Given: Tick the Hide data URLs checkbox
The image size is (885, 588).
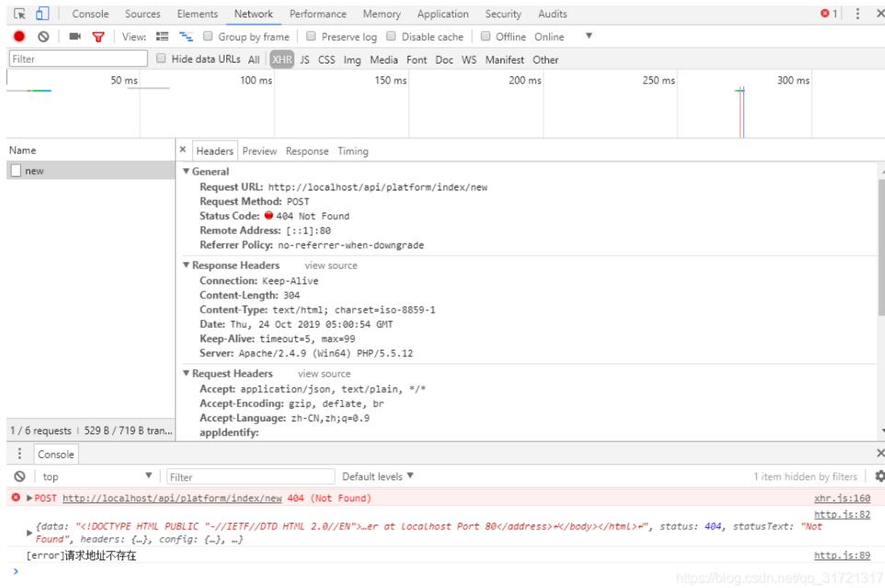Looking at the screenshot, I should 162,60.
